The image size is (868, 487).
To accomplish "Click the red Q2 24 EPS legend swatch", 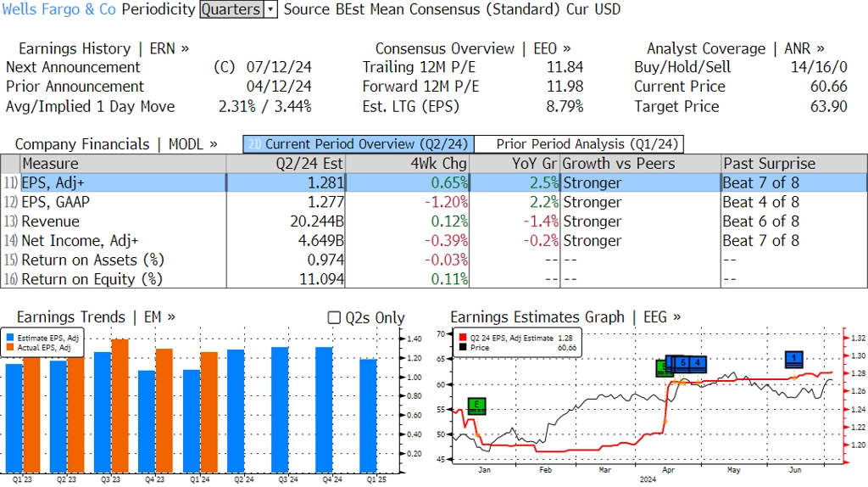I will (462, 338).
